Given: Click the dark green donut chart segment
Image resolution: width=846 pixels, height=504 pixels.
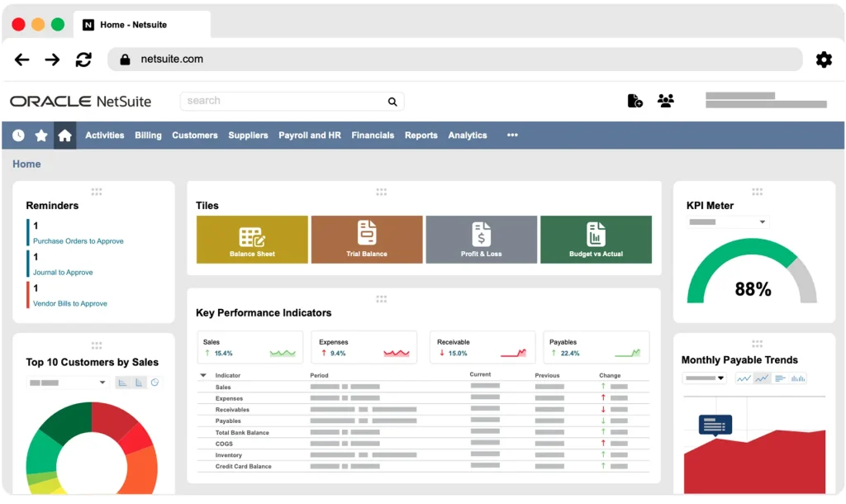Looking at the screenshot, I should pos(68,424).
